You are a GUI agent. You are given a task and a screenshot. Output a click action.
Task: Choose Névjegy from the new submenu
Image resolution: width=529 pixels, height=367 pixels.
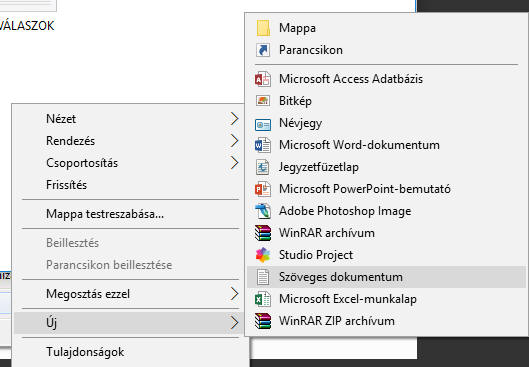[x=386, y=123]
